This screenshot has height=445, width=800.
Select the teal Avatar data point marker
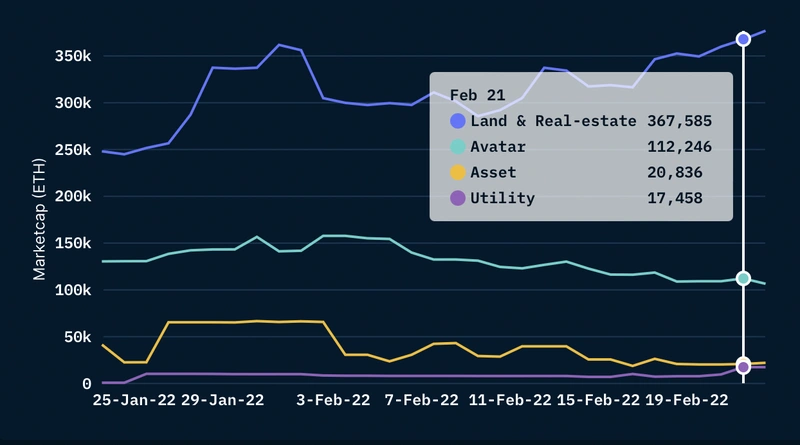(743, 278)
